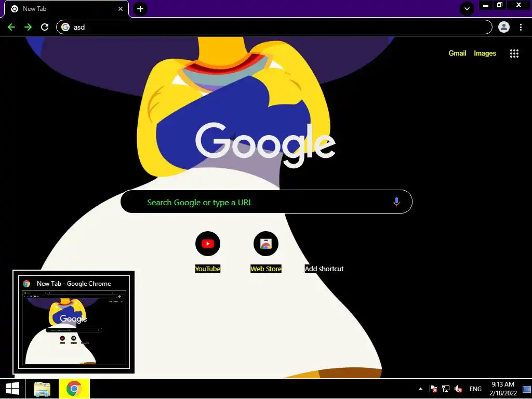Image resolution: width=532 pixels, height=399 pixels.
Task: Open the YouTube shortcut icon
Action: [x=208, y=244]
